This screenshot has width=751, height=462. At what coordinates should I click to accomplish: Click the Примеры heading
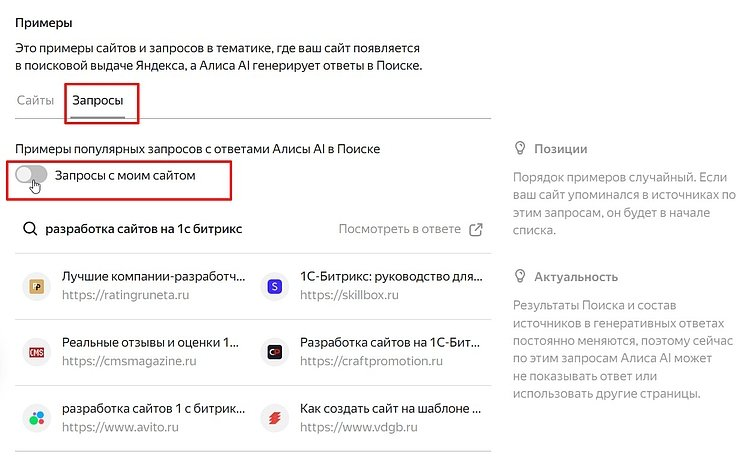(x=44, y=23)
